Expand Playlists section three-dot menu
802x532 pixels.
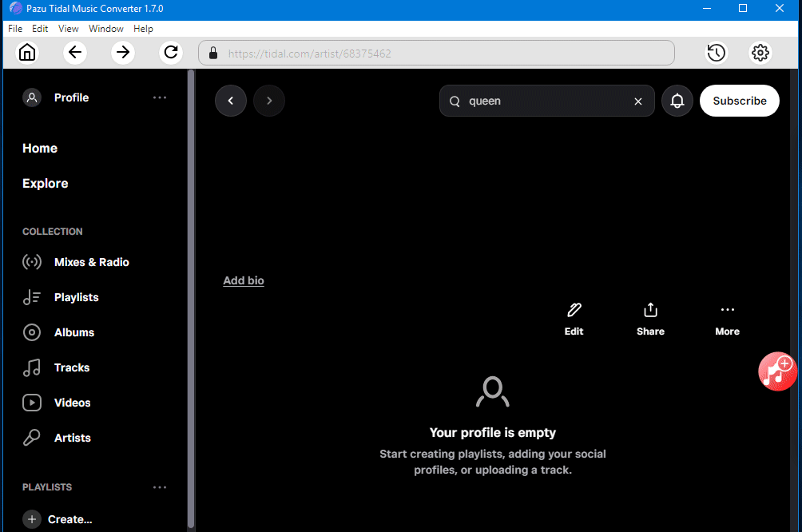160,487
